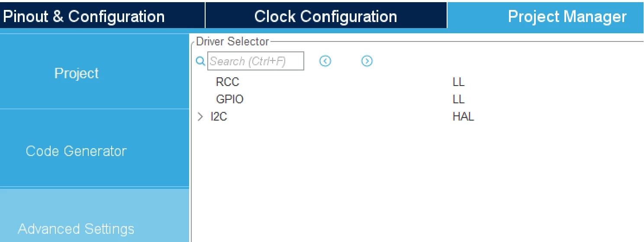Open the RCC driver LL dropdown
Screen dimensions: 644x242
pos(458,82)
